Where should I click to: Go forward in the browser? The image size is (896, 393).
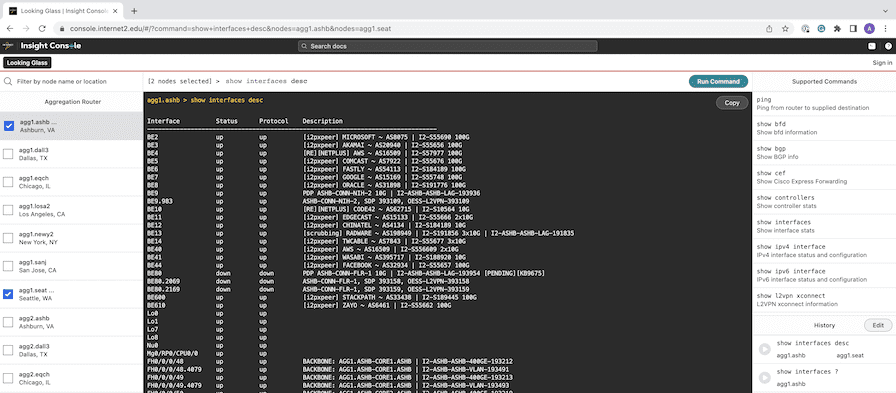click(x=26, y=28)
